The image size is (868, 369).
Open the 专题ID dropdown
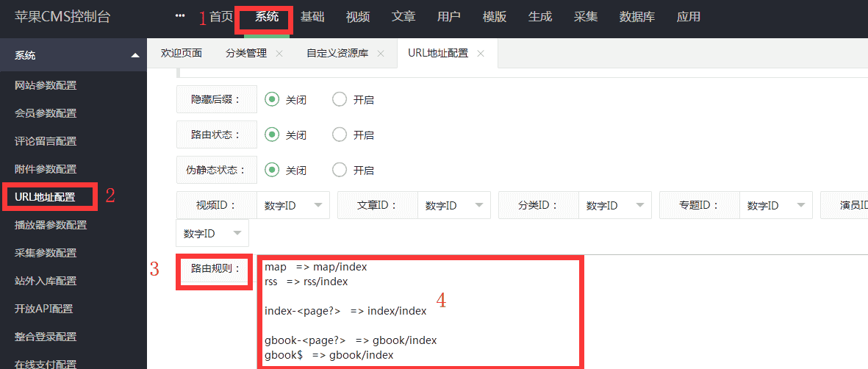(x=777, y=205)
